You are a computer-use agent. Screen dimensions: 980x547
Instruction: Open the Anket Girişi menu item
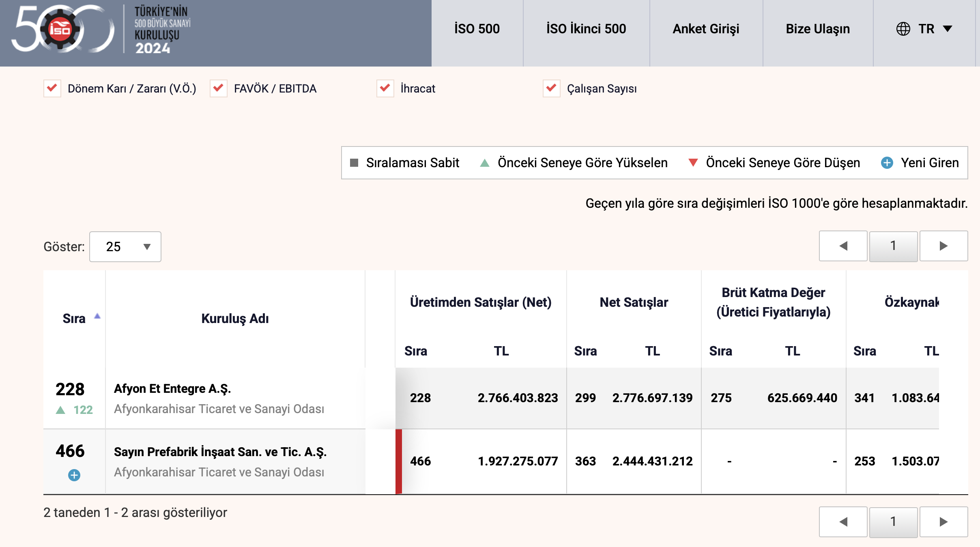tap(706, 29)
